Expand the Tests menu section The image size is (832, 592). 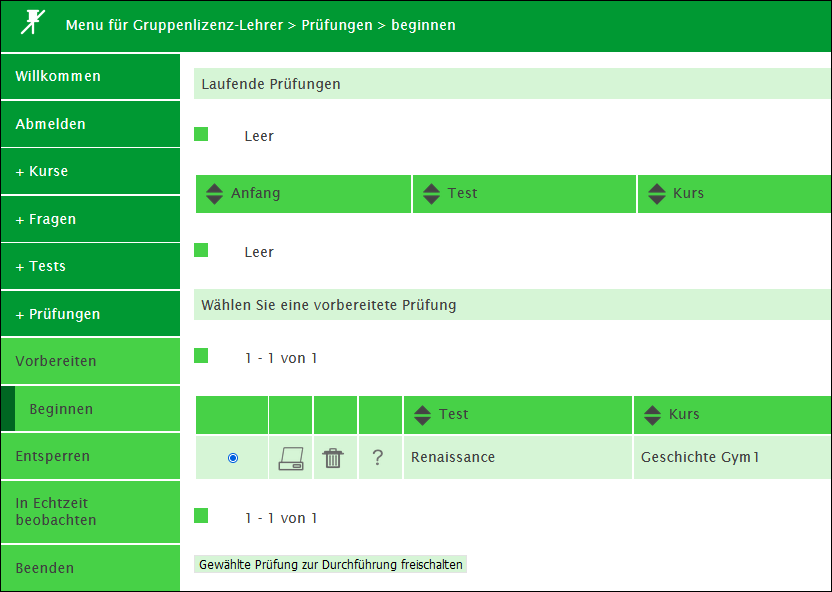point(90,266)
